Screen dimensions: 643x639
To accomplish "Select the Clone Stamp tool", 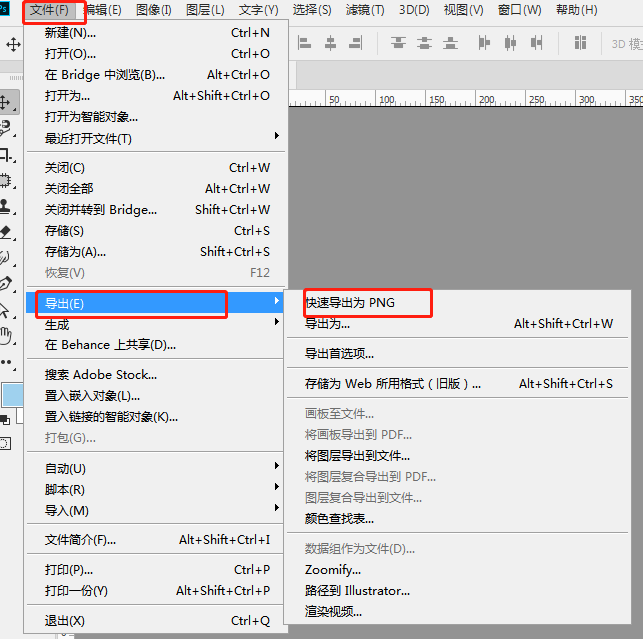I will click(7, 206).
